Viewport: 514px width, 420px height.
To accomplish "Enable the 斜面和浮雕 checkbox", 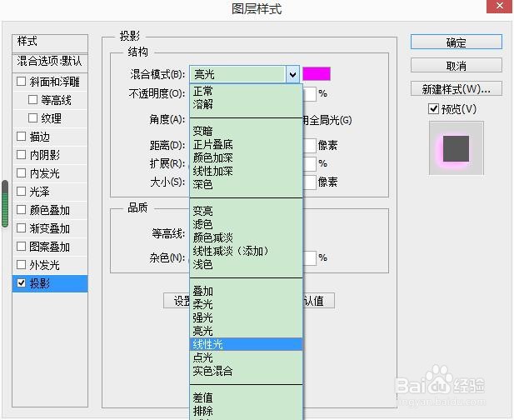I will [21, 81].
